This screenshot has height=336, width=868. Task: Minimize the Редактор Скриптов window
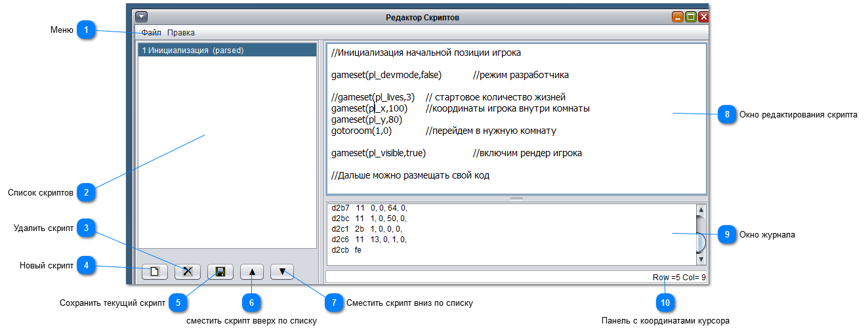678,17
